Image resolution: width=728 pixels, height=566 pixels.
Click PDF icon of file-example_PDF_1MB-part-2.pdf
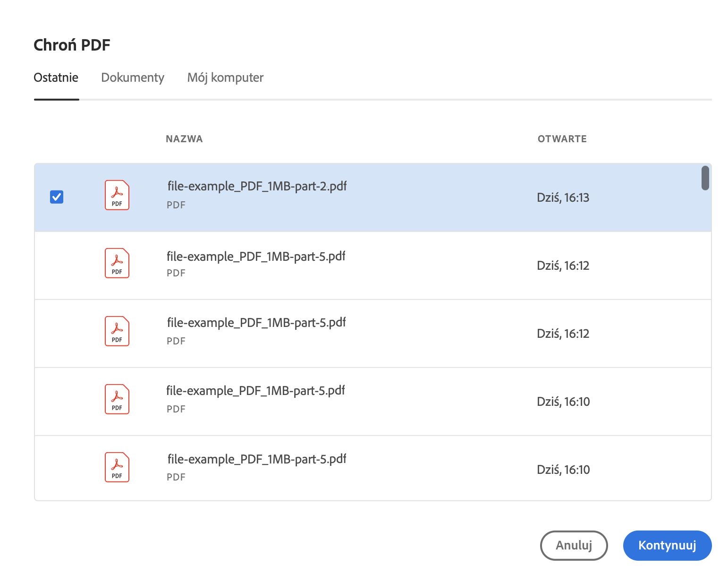117,195
